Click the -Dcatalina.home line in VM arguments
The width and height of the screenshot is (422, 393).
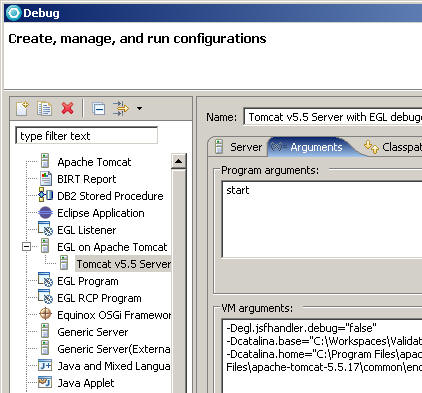324,354
